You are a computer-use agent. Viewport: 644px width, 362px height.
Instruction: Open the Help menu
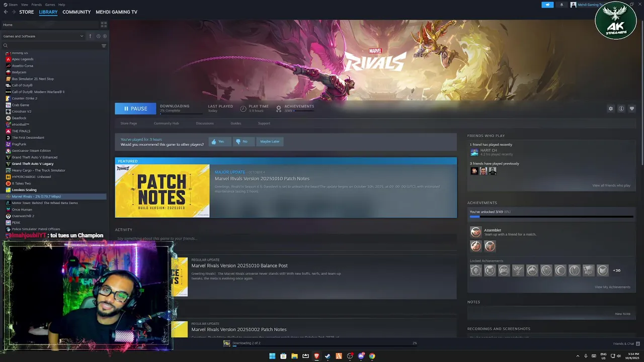[x=61, y=5]
